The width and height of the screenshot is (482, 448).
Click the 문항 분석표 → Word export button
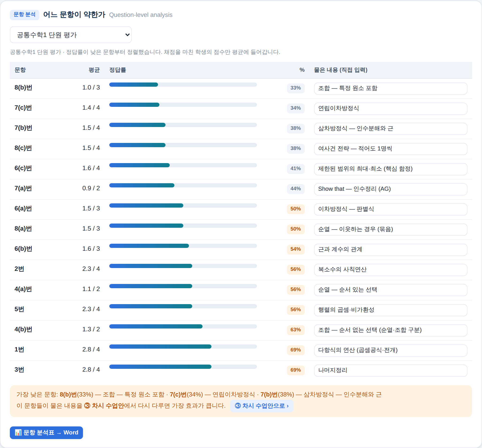click(46, 433)
